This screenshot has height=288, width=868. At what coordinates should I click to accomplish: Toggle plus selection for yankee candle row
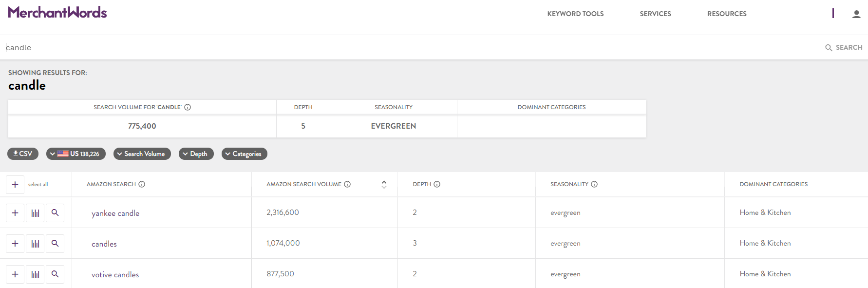click(15, 213)
